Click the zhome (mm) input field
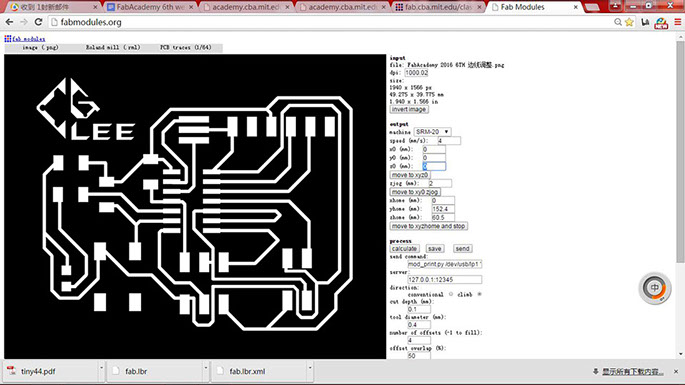The image size is (685, 385). (443, 217)
